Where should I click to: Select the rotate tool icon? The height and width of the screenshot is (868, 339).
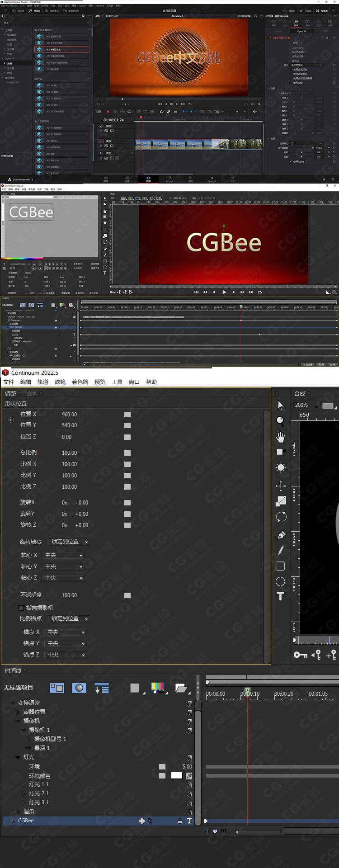pos(281,517)
